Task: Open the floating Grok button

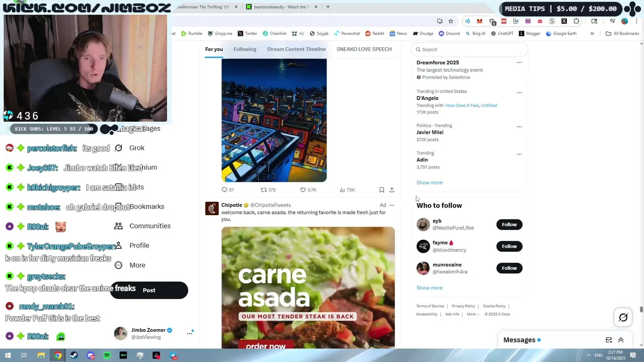Action: (x=623, y=317)
